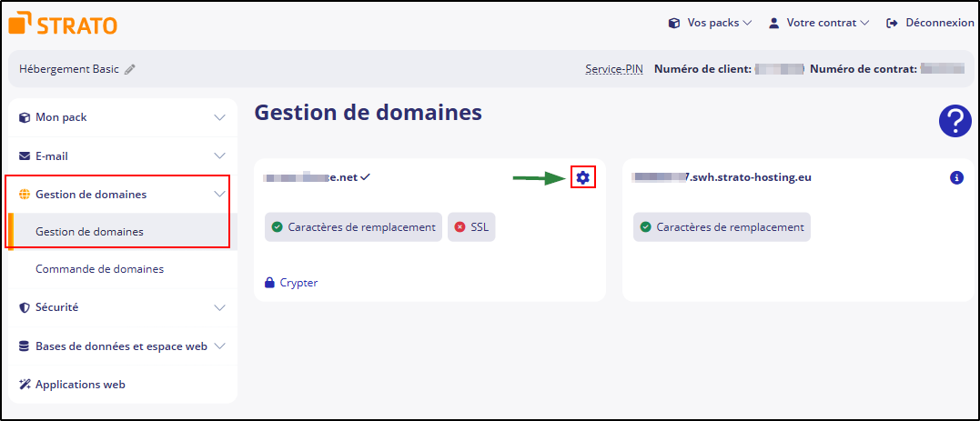Click the Déconnexion link
This screenshot has height=421, width=980.
[940, 23]
